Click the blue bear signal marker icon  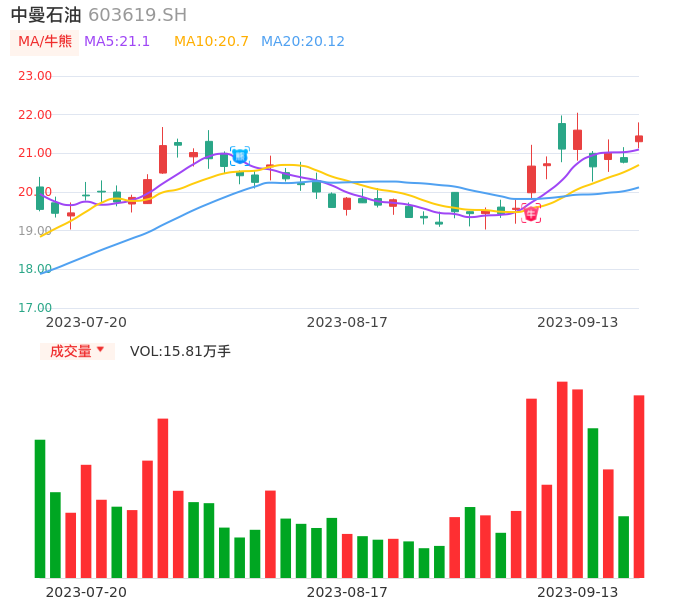click(x=240, y=156)
